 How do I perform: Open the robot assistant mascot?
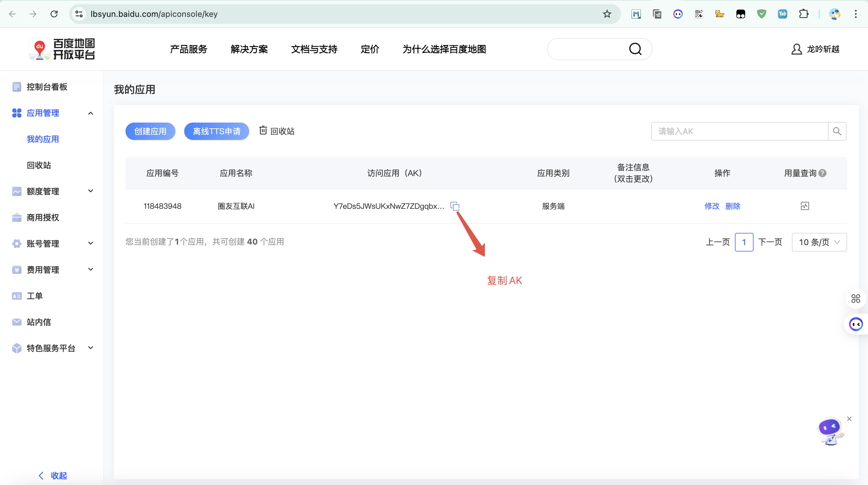tap(831, 432)
